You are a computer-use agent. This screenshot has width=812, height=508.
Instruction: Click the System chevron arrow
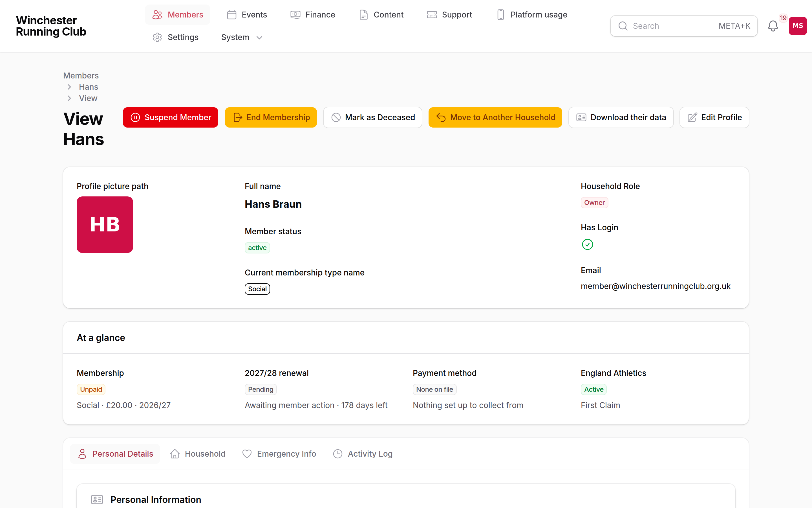tap(259, 38)
